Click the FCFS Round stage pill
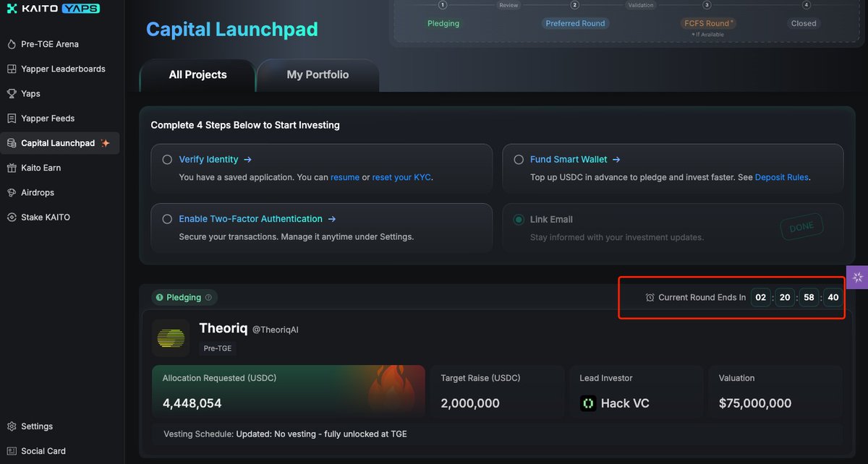The height and width of the screenshot is (464, 868). [709, 23]
